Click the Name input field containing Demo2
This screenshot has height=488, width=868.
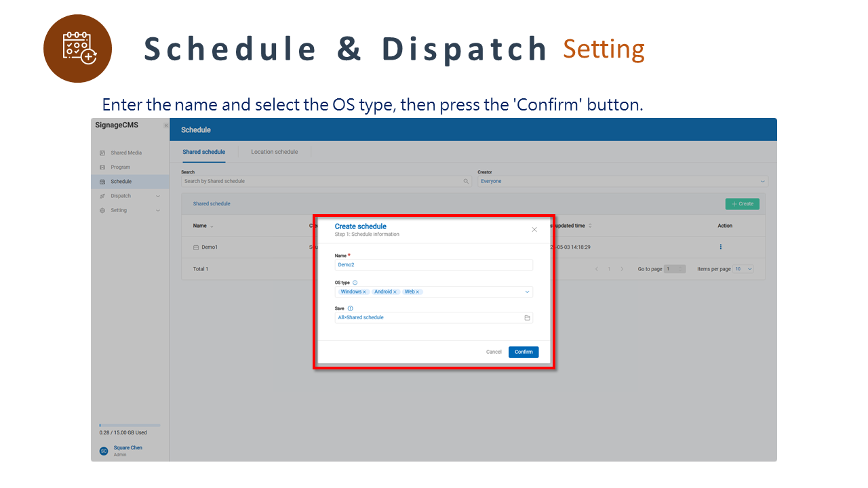[x=433, y=265]
